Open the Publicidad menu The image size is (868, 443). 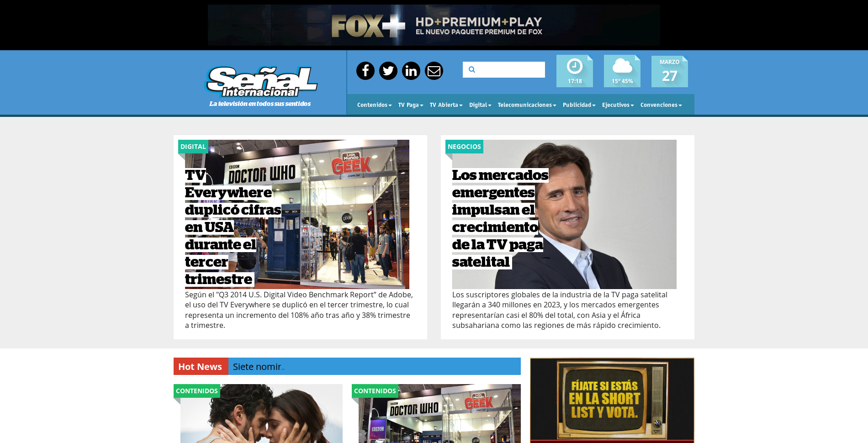point(579,105)
